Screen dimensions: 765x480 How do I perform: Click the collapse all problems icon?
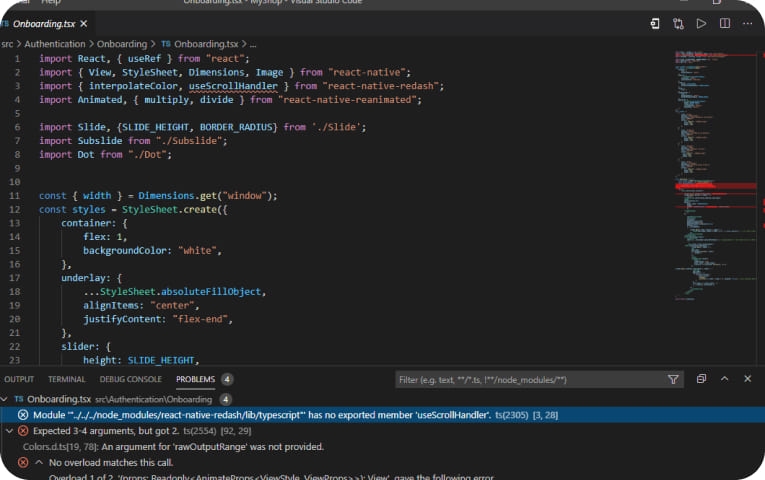pos(701,379)
